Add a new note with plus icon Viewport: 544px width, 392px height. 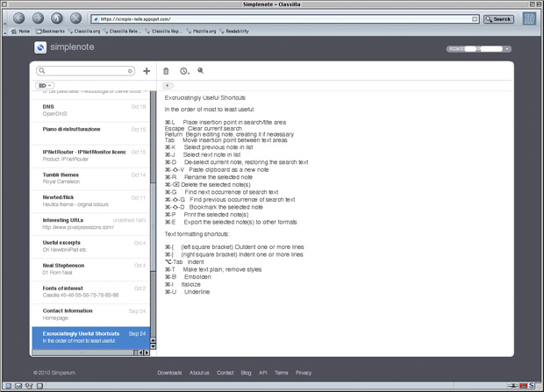[x=147, y=71]
